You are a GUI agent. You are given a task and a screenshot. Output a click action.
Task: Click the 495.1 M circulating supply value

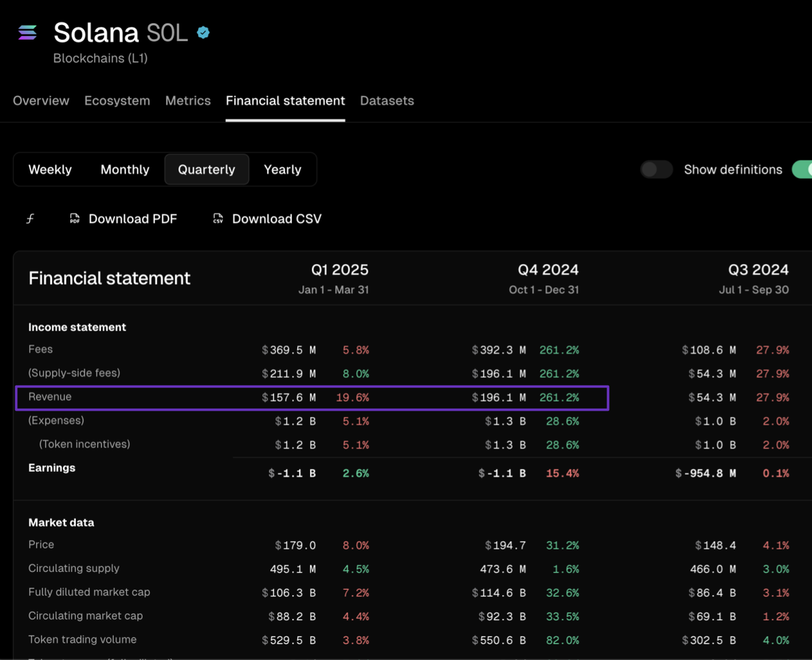[x=293, y=569]
